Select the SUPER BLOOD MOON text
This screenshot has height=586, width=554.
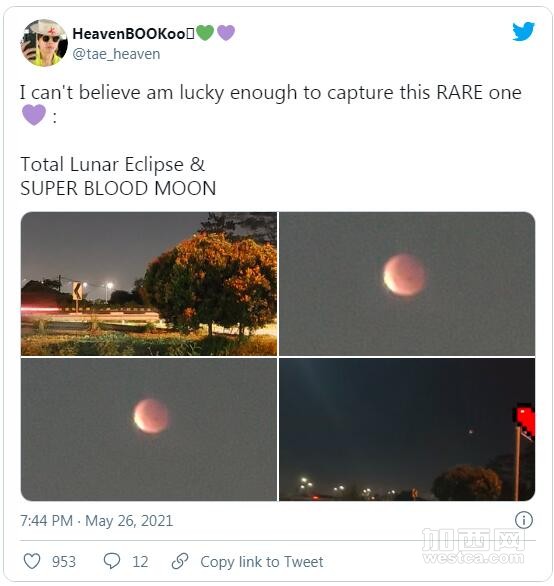118,188
